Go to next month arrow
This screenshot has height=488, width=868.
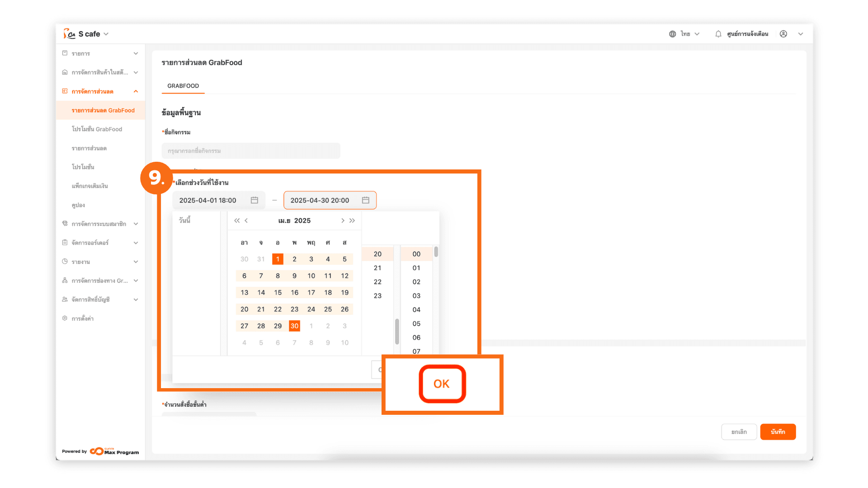343,221
